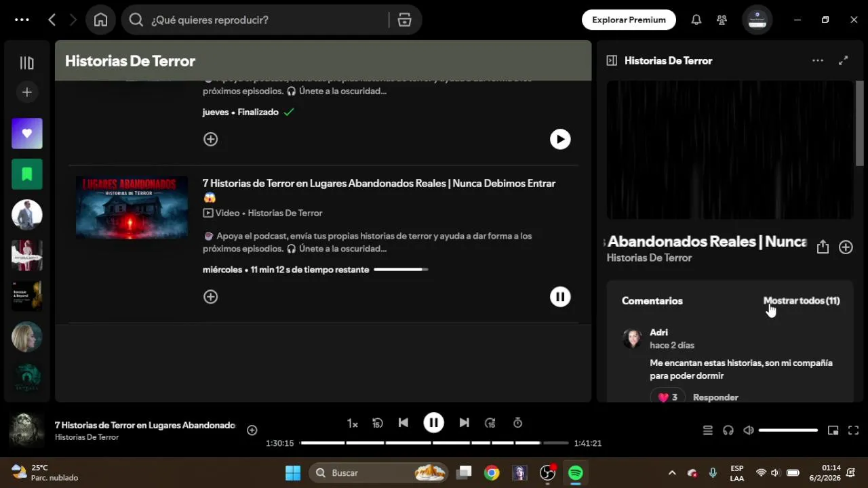Enter fullscreen player mode
Viewport: 868px width, 488px height.
pos(854,430)
